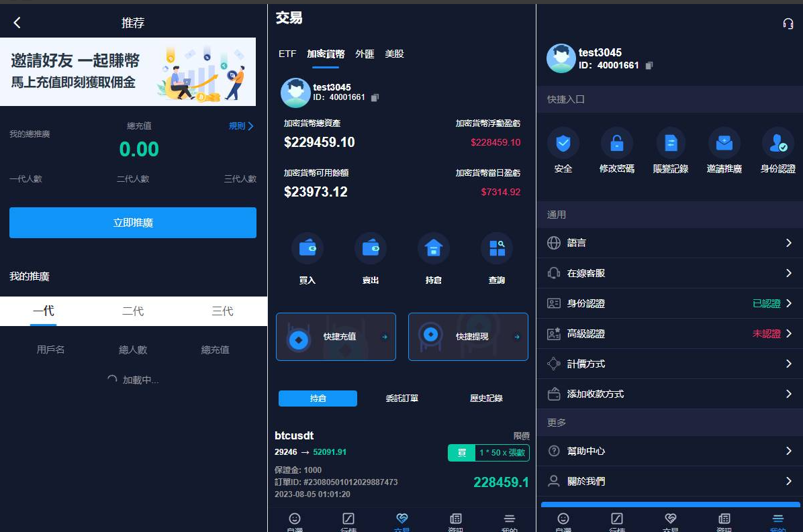Select the 二代 referral tab
This screenshot has width=803, height=532.
pyautogui.click(x=133, y=311)
